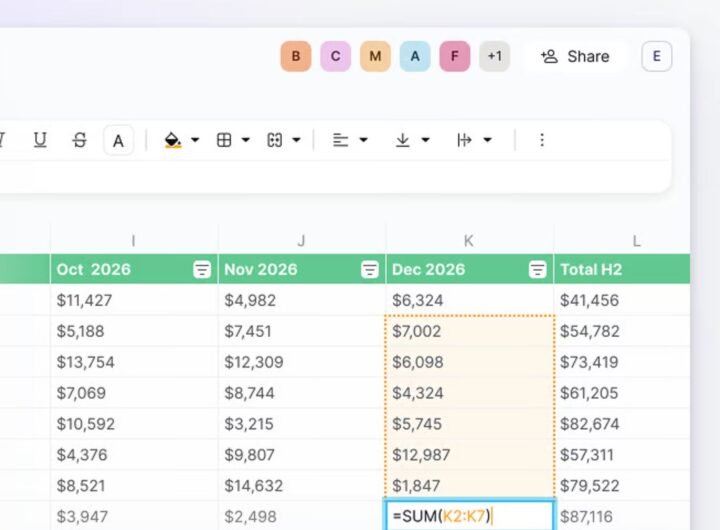Open the three-dot more options menu
The image size is (720, 530).
click(542, 140)
